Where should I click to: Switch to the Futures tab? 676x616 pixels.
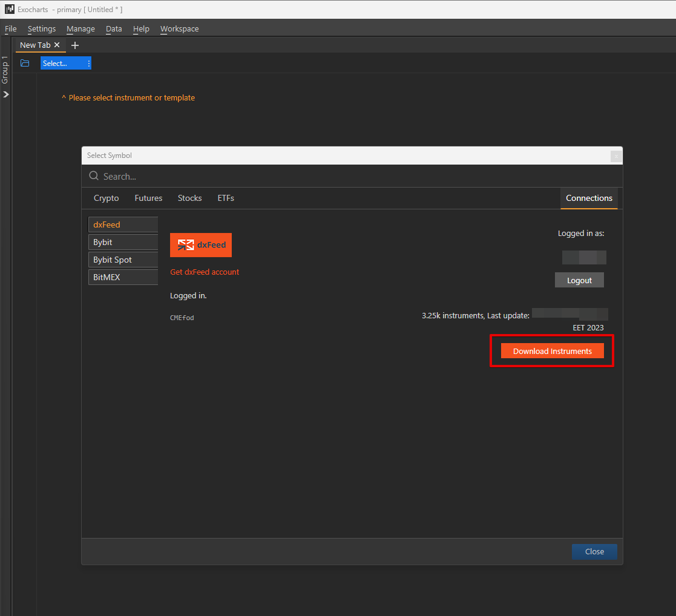click(x=148, y=198)
